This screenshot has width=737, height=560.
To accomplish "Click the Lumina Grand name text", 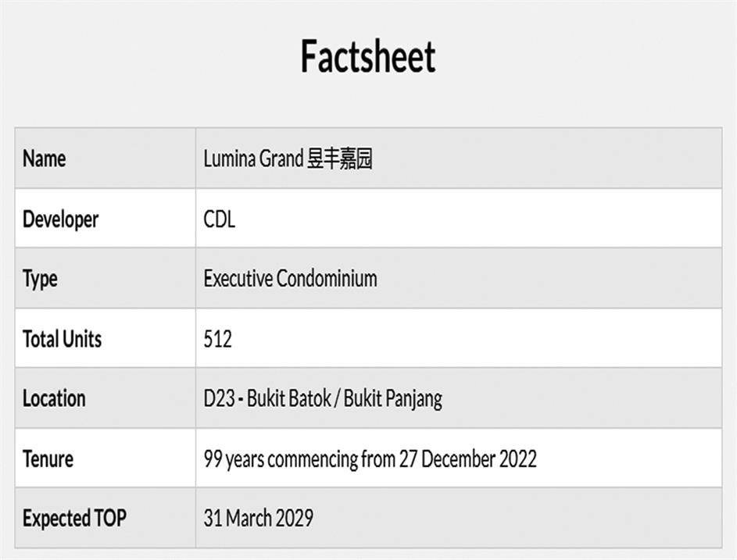I will coord(253,159).
